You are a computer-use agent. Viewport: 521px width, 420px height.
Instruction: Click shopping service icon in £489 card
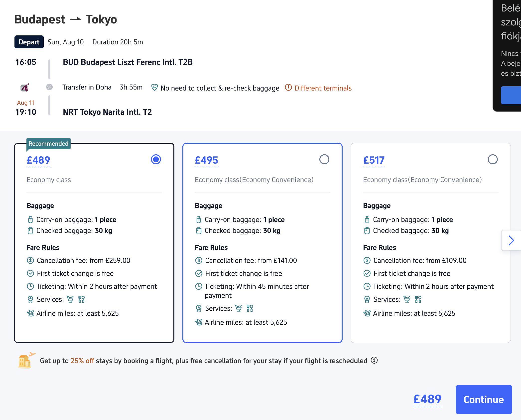[70, 299]
